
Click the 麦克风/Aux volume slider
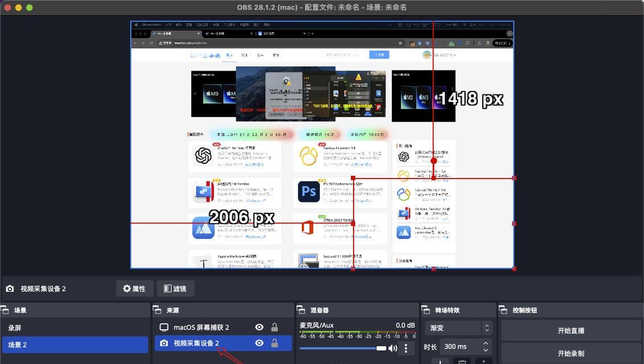(343, 348)
